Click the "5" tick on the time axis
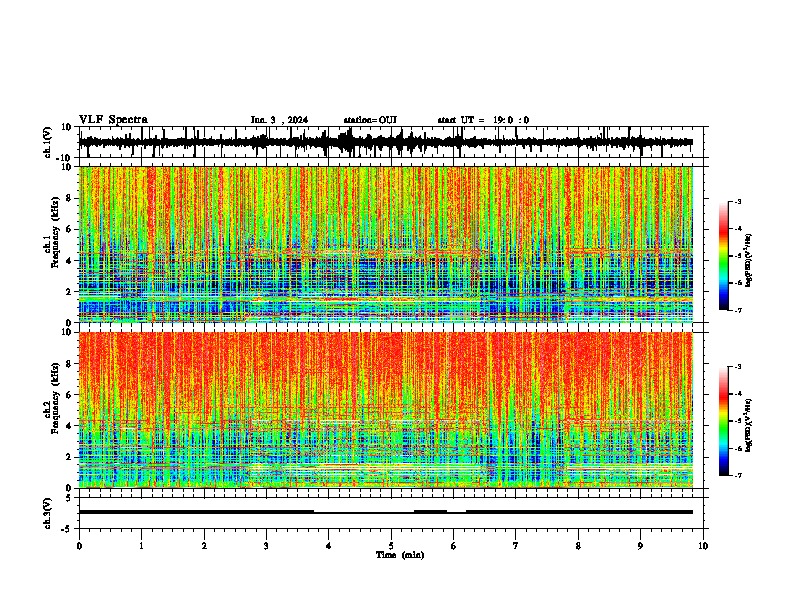This screenshot has width=792, height=612. point(391,546)
